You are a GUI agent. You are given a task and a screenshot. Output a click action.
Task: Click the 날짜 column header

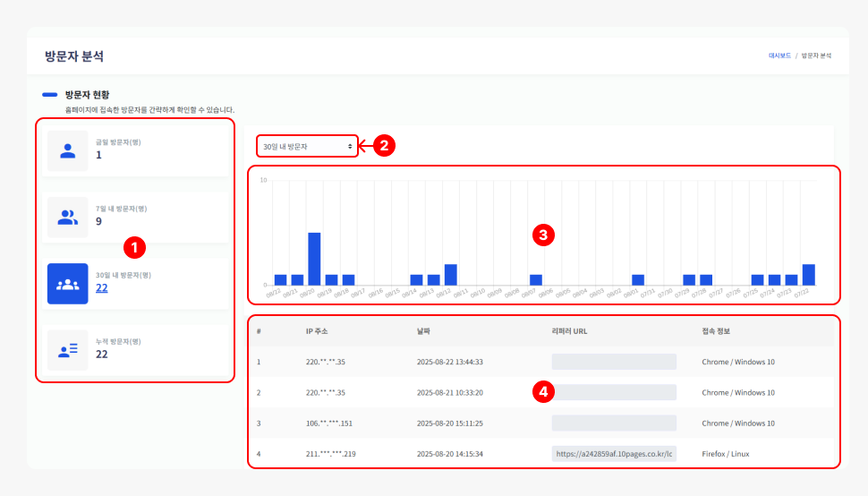click(x=423, y=331)
